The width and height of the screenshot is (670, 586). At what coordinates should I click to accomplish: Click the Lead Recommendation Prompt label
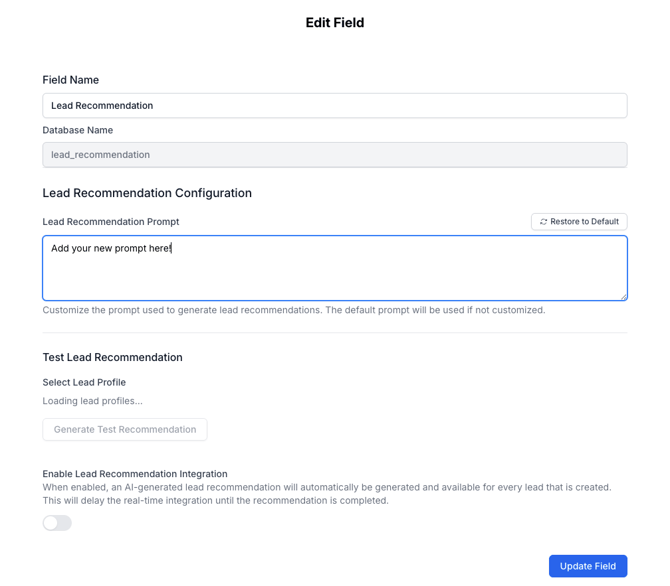110,222
